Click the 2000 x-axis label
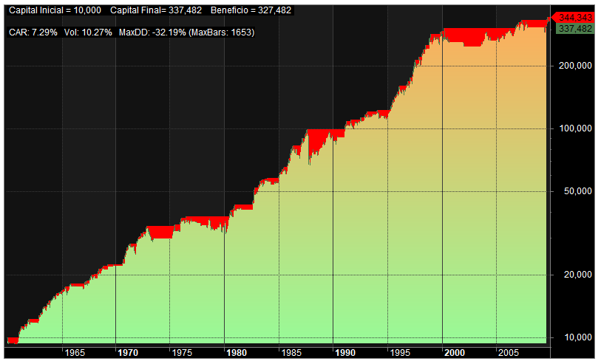Image resolution: width=601 pixels, height=364 pixels. pyautogui.click(x=455, y=352)
